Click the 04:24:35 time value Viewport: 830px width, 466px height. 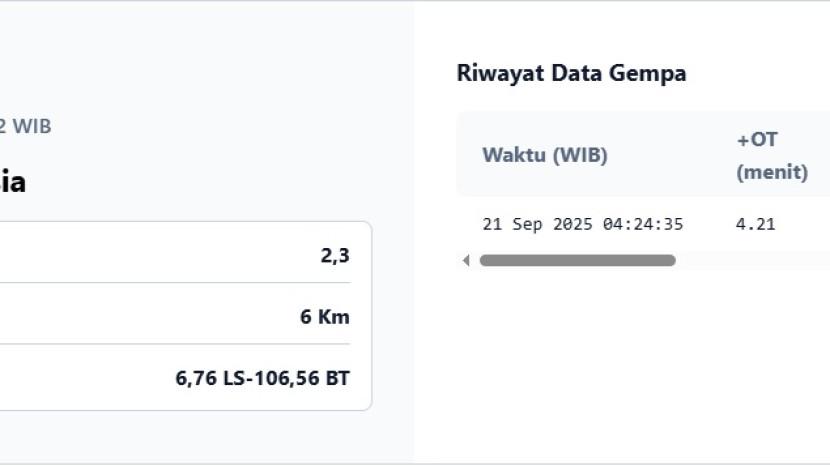click(643, 224)
